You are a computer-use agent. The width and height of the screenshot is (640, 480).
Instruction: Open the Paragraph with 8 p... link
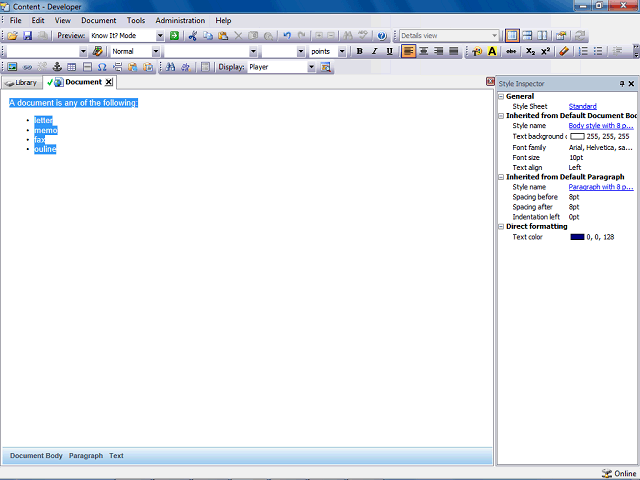coord(601,187)
